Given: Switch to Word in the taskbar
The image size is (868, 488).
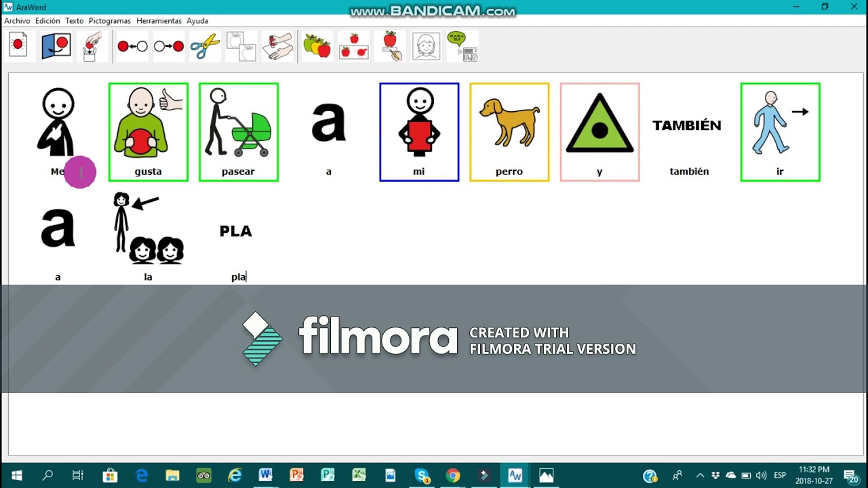Looking at the screenshot, I should point(266,475).
